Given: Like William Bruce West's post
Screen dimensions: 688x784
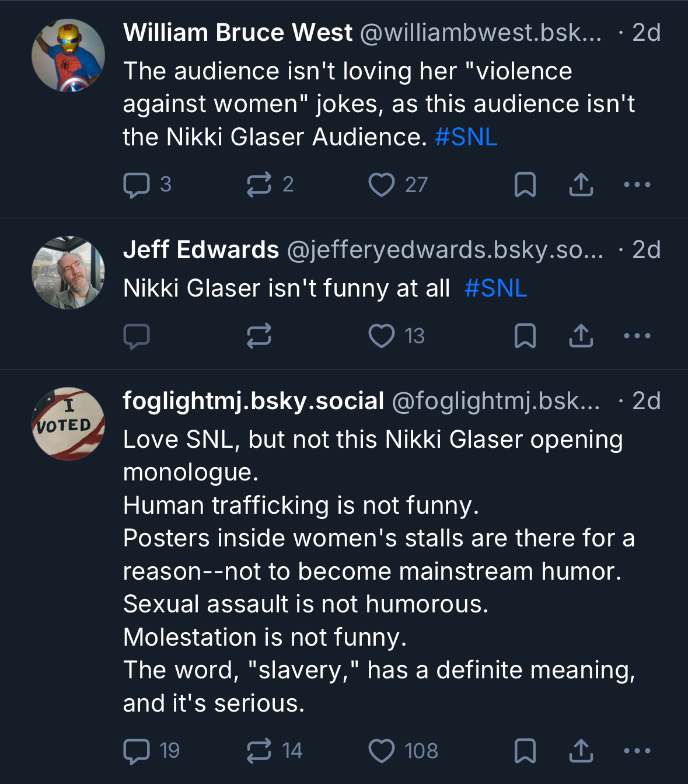Looking at the screenshot, I should click(382, 185).
